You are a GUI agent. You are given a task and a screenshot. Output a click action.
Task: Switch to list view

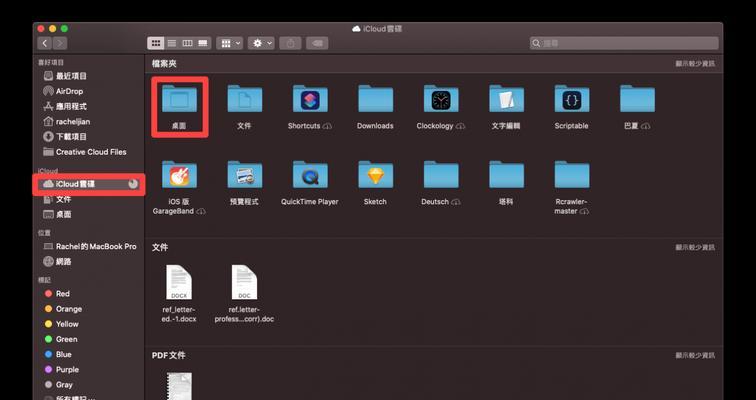171,43
